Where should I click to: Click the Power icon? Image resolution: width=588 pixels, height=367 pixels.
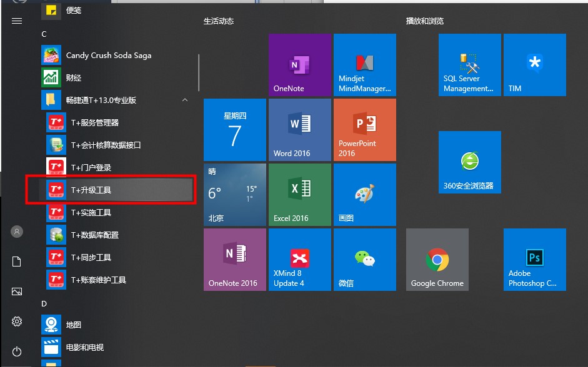(x=17, y=351)
